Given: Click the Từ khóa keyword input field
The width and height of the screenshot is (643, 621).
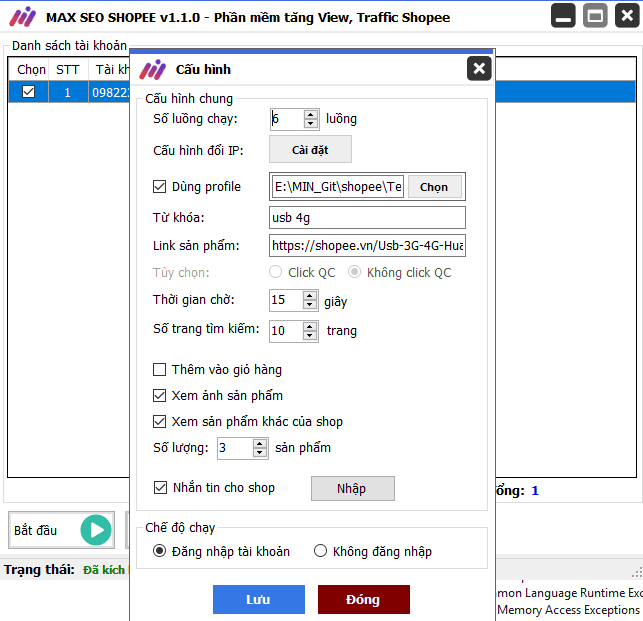Looking at the screenshot, I should tap(367, 218).
